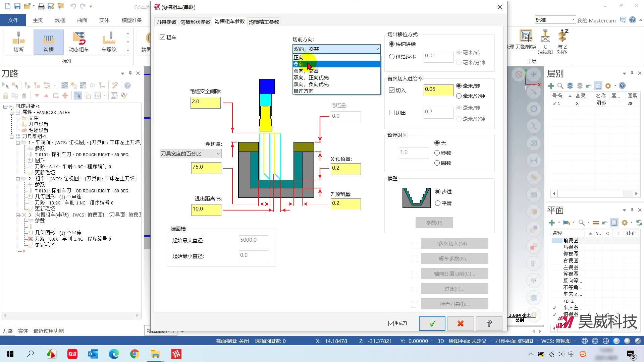Open the 曲面 ribbon tab
Image resolution: width=644 pixels, height=362 pixels.
pyautogui.click(x=82, y=20)
